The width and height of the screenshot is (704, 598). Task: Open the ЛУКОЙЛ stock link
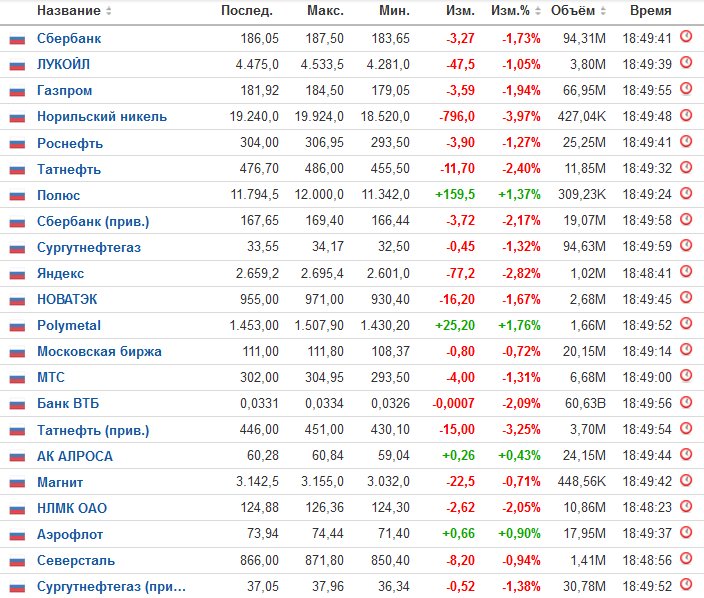point(63,64)
